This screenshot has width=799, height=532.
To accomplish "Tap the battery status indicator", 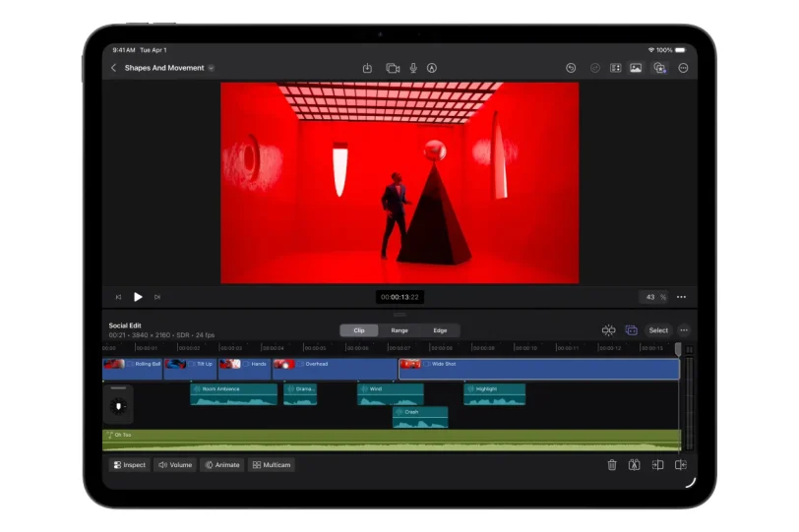I will pos(680,50).
